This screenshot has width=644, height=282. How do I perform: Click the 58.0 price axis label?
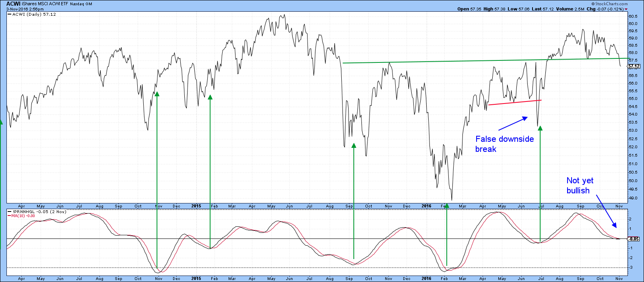pos(633,53)
